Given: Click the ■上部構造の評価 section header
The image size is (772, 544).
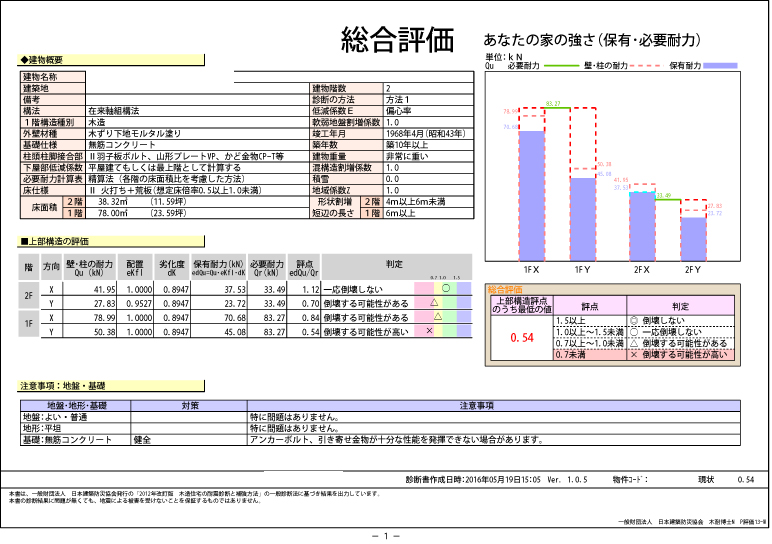Looking at the screenshot, I should pos(111,241).
